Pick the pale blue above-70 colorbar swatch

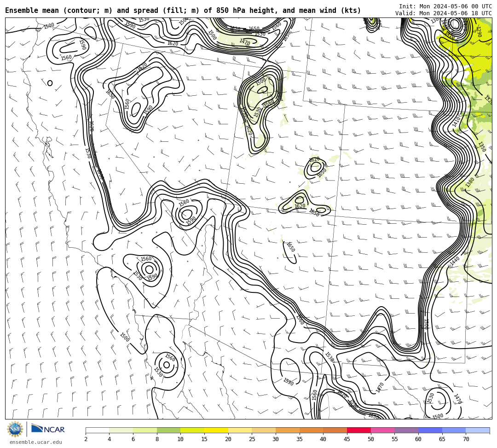[478, 430]
